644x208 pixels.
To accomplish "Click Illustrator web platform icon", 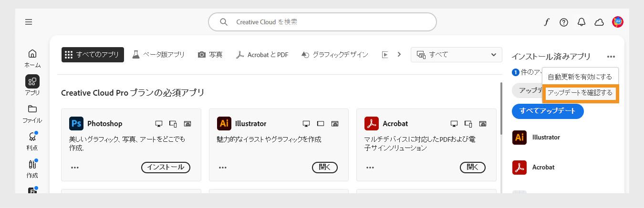I will click(335, 124).
